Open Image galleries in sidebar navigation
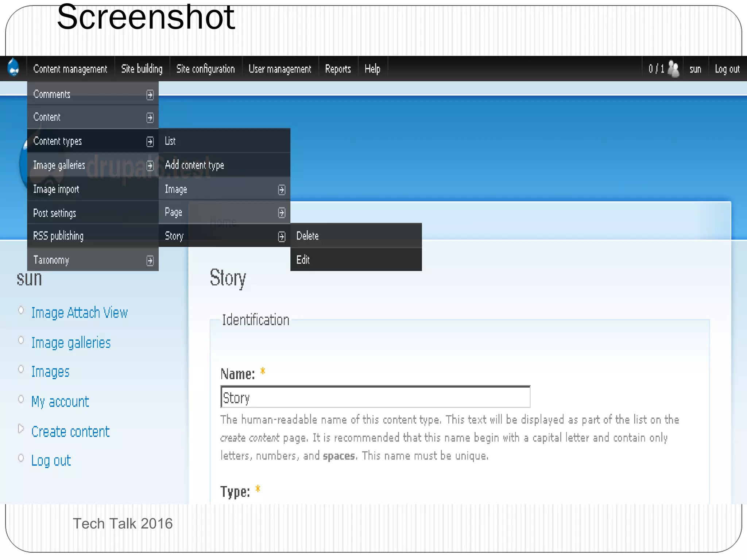 pos(71,343)
